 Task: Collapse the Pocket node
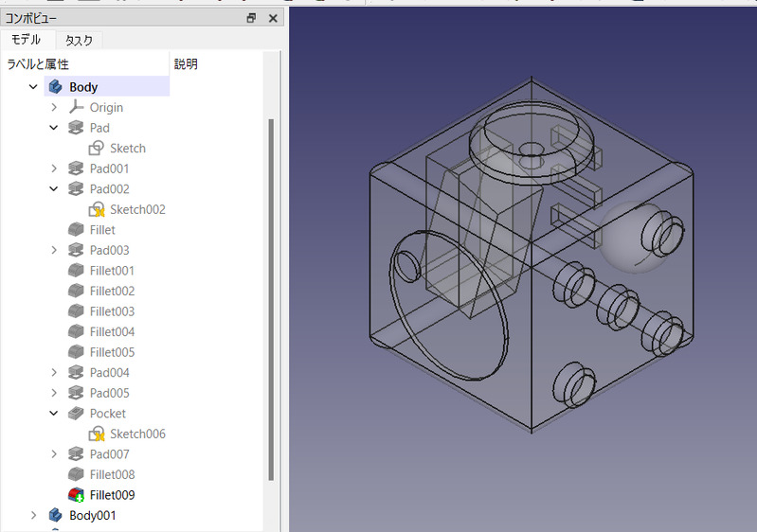tap(54, 414)
